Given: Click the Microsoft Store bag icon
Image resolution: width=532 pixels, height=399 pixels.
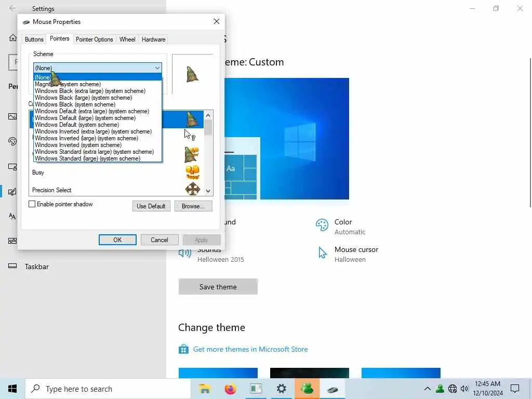Looking at the screenshot, I should click(x=183, y=349).
